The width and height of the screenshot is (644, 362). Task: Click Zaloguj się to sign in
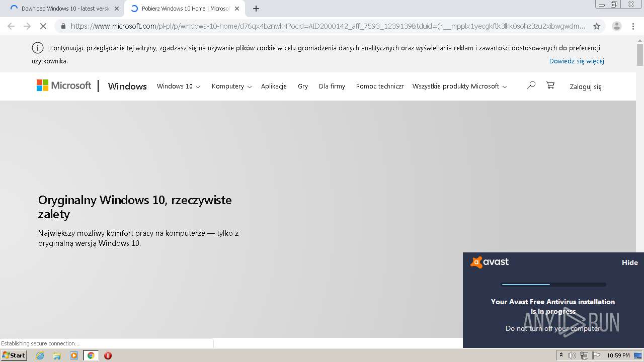coord(586,86)
